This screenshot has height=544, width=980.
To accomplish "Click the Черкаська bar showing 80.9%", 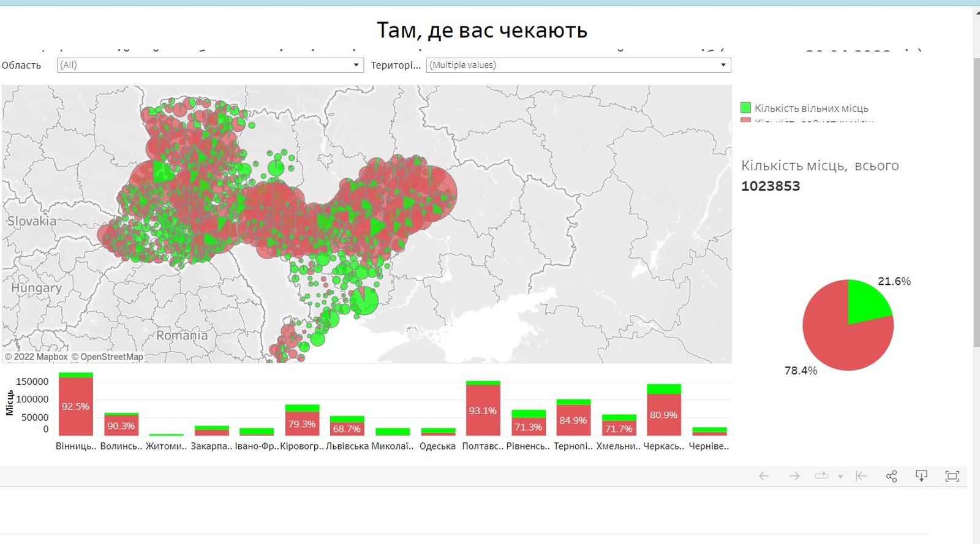I will click(x=663, y=415).
